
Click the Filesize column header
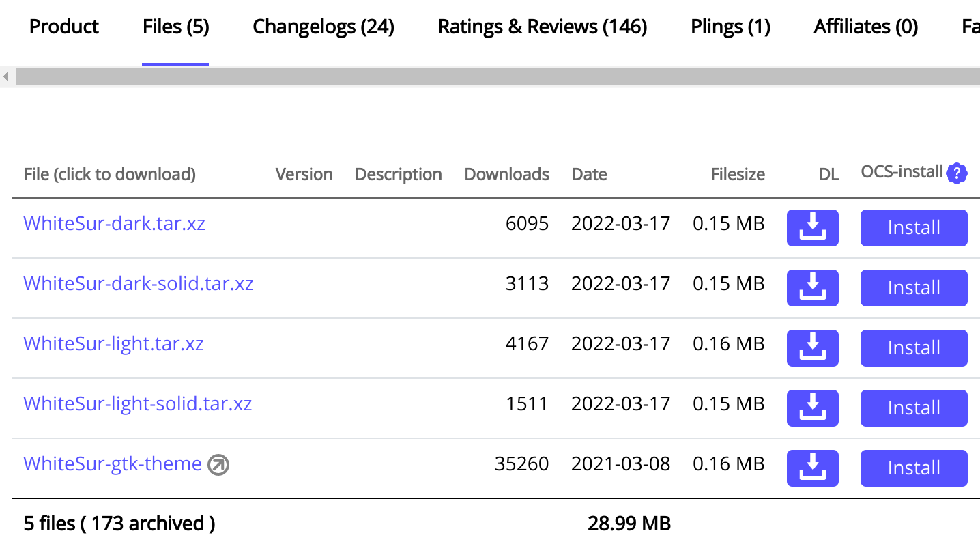738,175
